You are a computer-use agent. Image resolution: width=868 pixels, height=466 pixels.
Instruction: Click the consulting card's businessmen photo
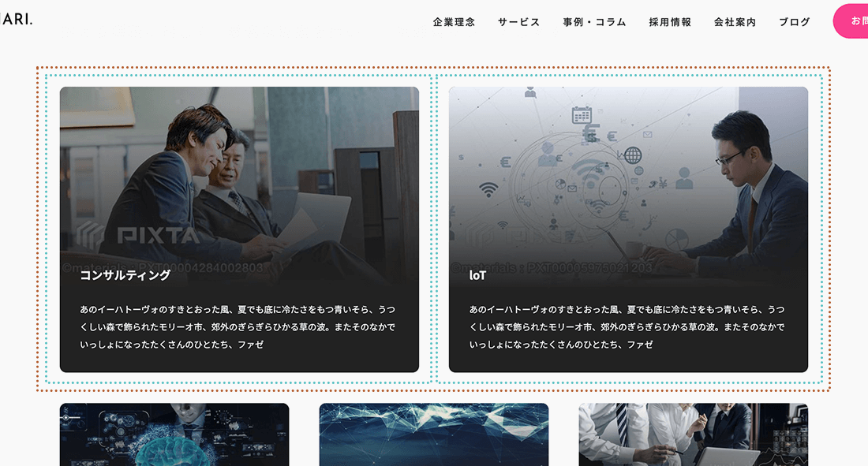point(238,173)
